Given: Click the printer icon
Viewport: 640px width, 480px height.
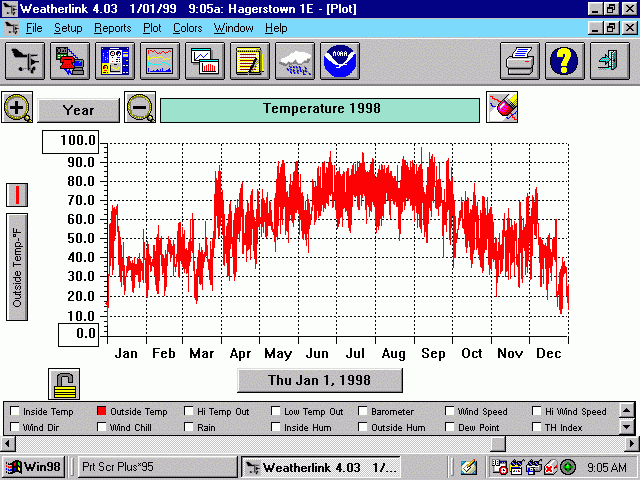Looking at the screenshot, I should pos(520,61).
